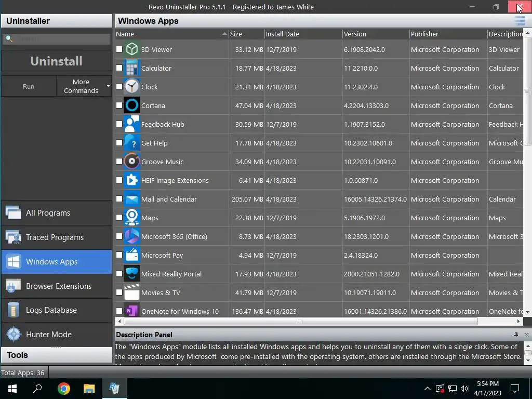532x399 pixels.
Task: Check the Calculator checkbox
Action: tap(119, 68)
